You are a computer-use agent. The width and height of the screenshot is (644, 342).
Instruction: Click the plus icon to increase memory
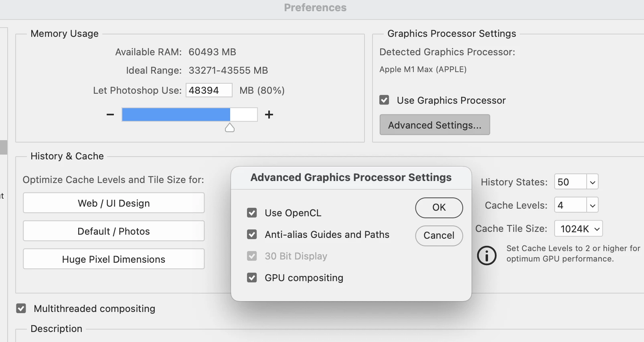pyautogui.click(x=269, y=115)
